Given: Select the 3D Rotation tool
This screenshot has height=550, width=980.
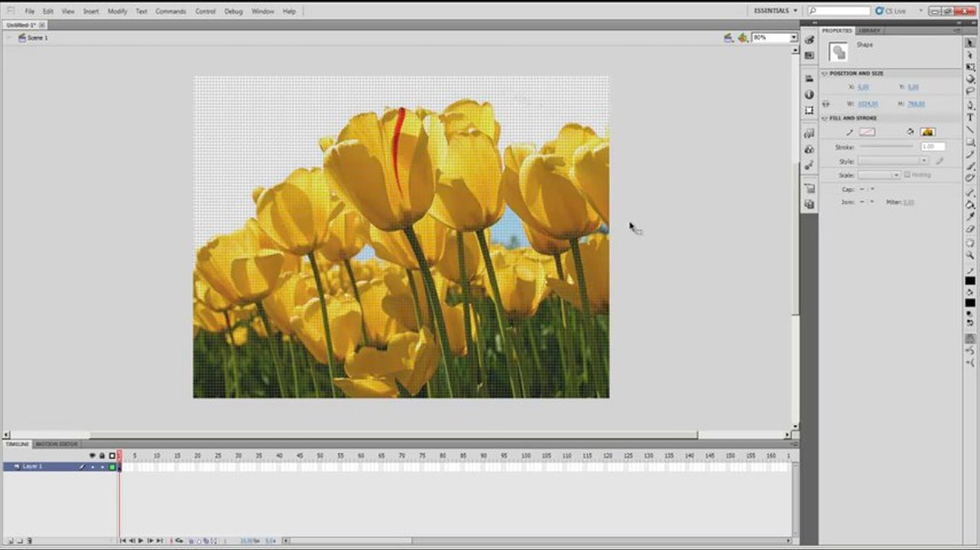Looking at the screenshot, I should coord(970,79).
